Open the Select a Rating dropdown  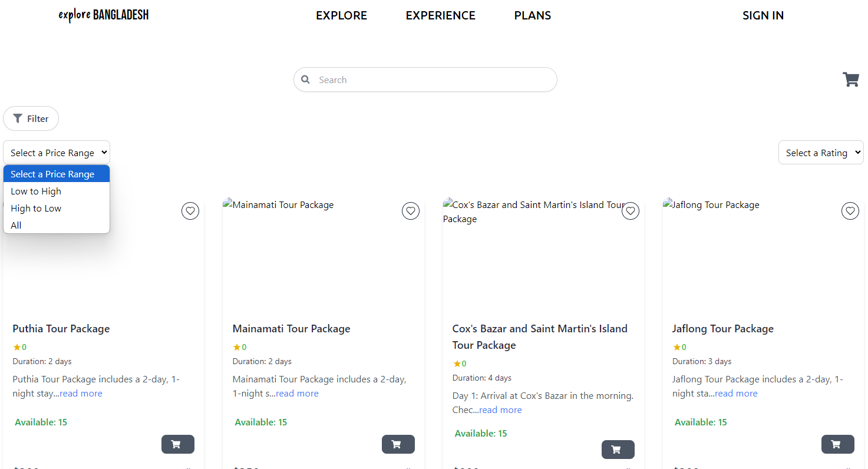click(820, 152)
